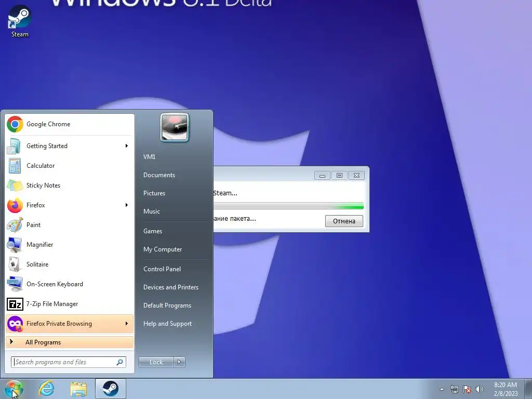Viewport: 532px width, 399px height.
Task: Launch On-Screen Keyboard icon
Action: (x=15, y=284)
